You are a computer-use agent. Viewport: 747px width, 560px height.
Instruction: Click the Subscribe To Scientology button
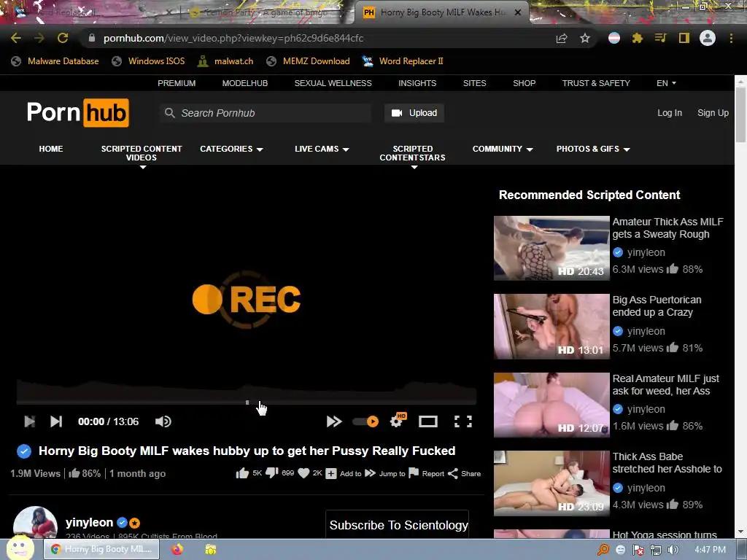click(399, 525)
